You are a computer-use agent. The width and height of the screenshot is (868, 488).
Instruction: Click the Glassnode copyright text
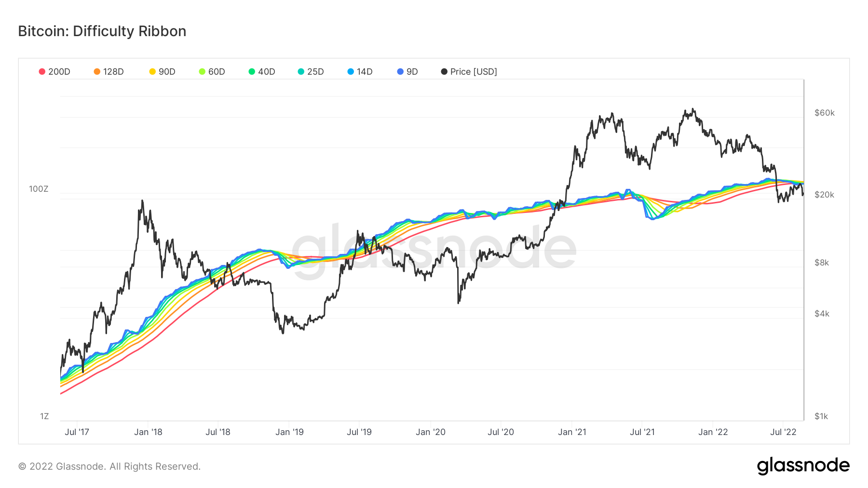[109, 466]
